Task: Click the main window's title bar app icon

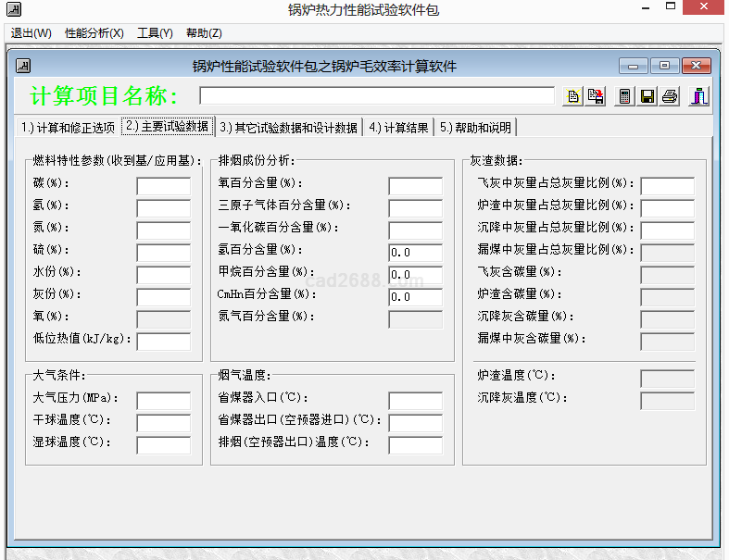Action: [x=12, y=11]
